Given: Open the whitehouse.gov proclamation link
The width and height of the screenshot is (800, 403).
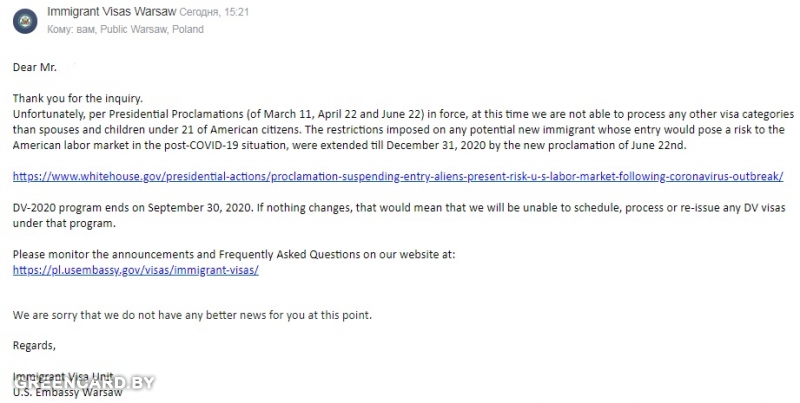Looking at the screenshot, I should [x=398, y=177].
